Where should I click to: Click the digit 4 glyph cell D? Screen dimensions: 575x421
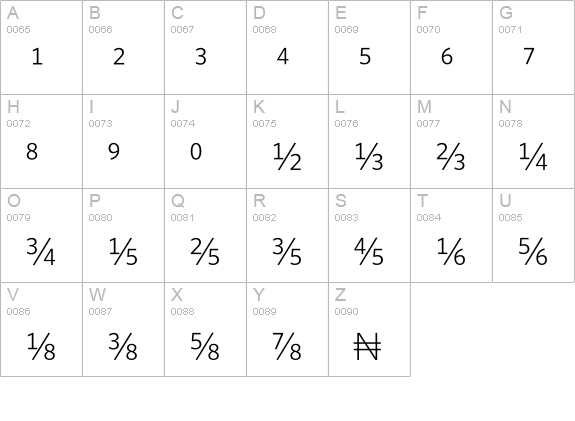(x=283, y=56)
